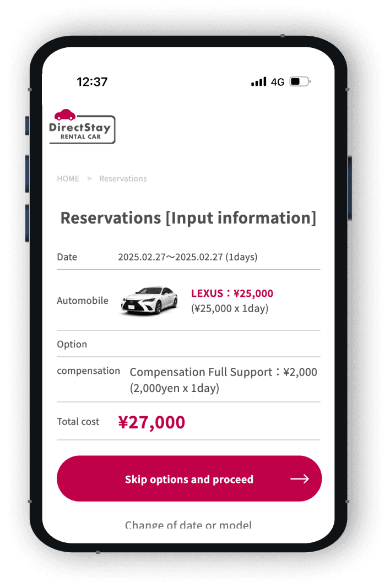Screen dimensions: 390x588
Task: Go to HOME in the breadcrumb
Action: [x=68, y=178]
